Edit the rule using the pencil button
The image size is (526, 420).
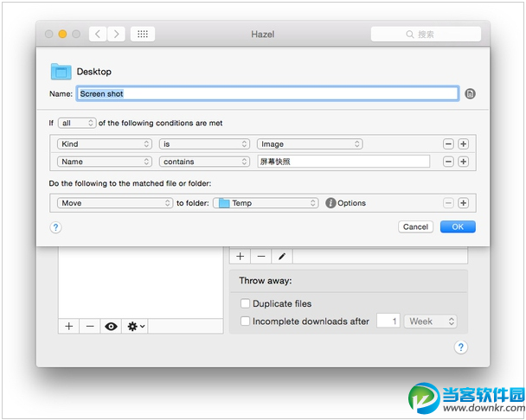pyautogui.click(x=282, y=257)
